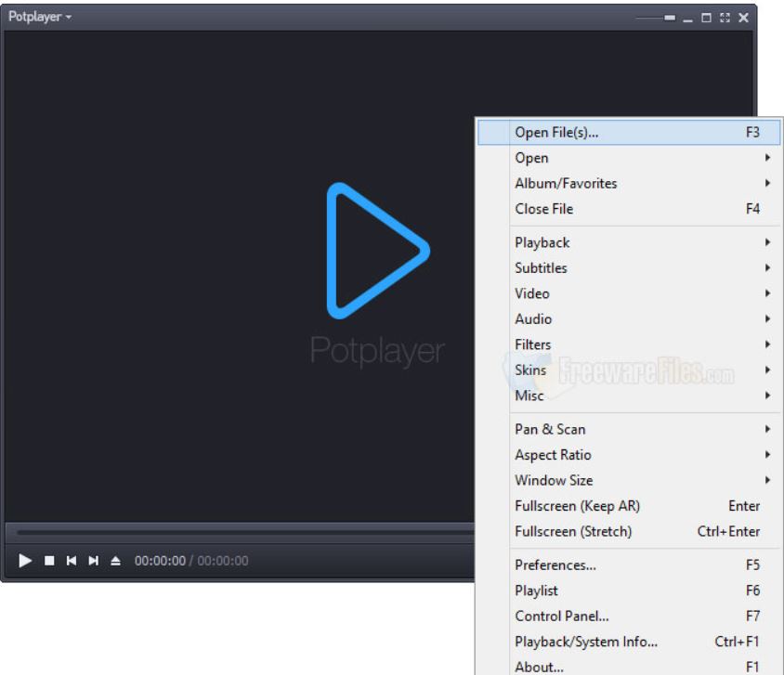Click the eject/open file icon

coord(115,561)
